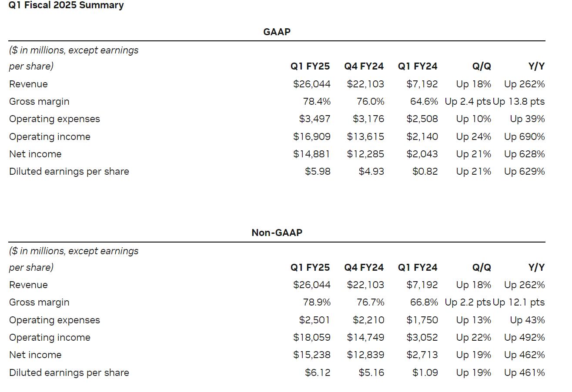Click the $13,615 operating income figure

pyautogui.click(x=365, y=136)
